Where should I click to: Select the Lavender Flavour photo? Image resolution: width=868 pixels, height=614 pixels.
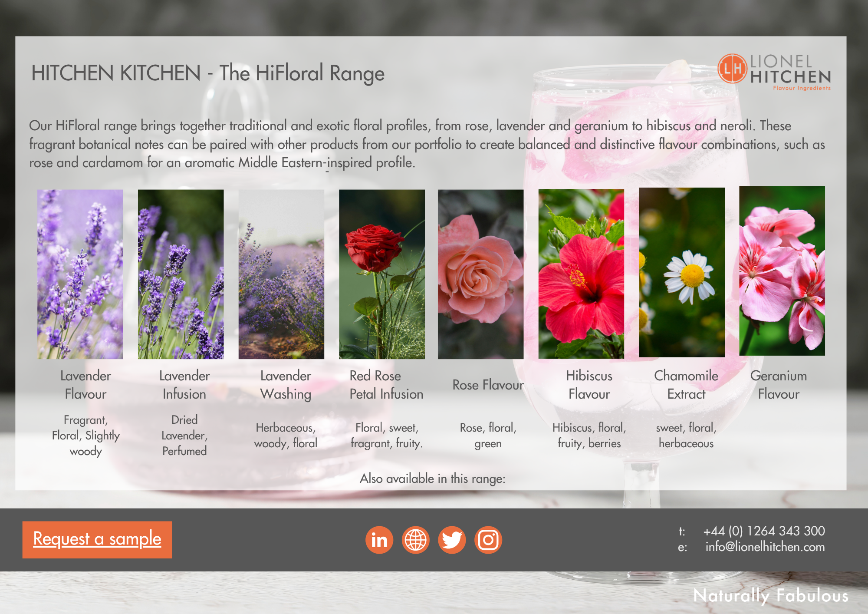pos(80,274)
